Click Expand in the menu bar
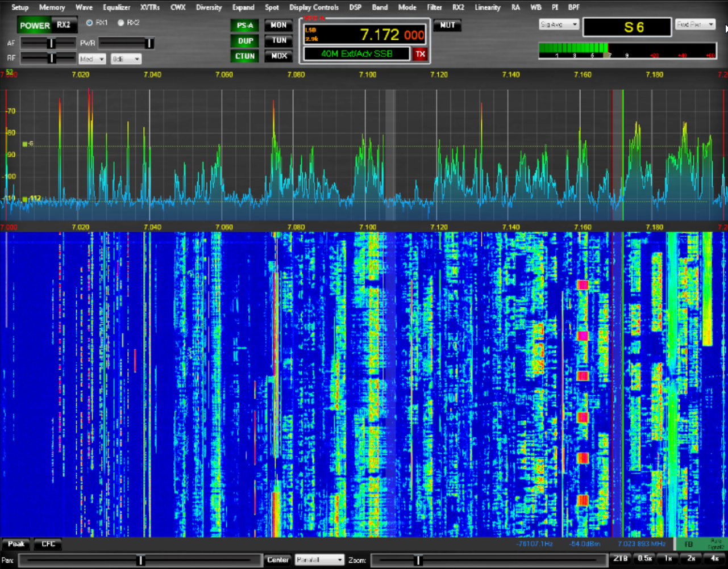Screen dimensions: 728x569 [x=243, y=7]
